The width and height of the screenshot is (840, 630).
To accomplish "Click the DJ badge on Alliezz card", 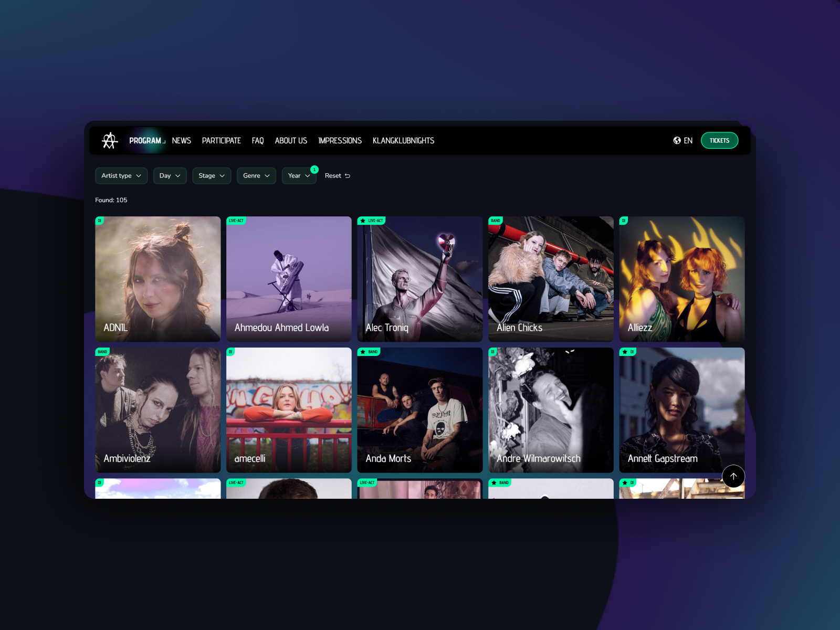I will (x=623, y=220).
